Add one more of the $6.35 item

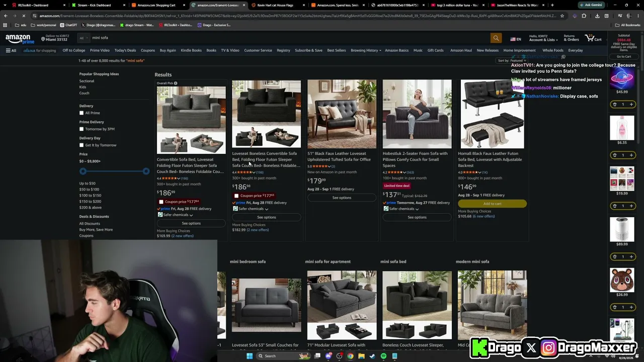pyautogui.click(x=631, y=155)
